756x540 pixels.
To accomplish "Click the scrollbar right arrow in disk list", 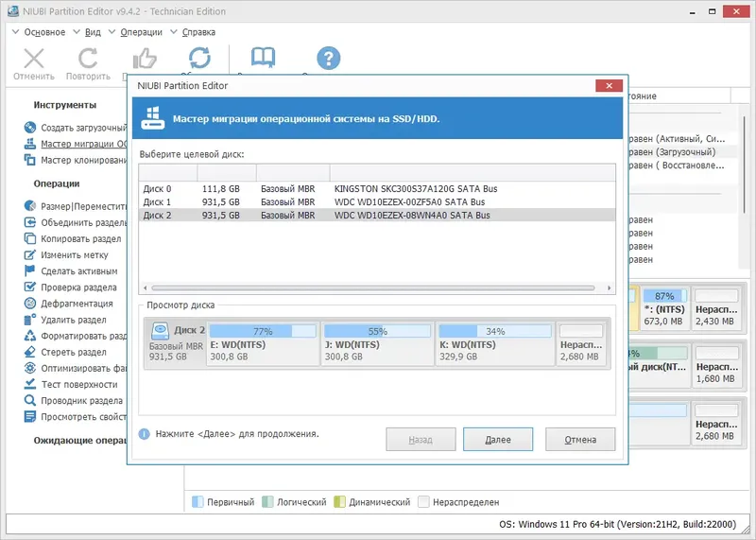I will pyautogui.click(x=610, y=288).
